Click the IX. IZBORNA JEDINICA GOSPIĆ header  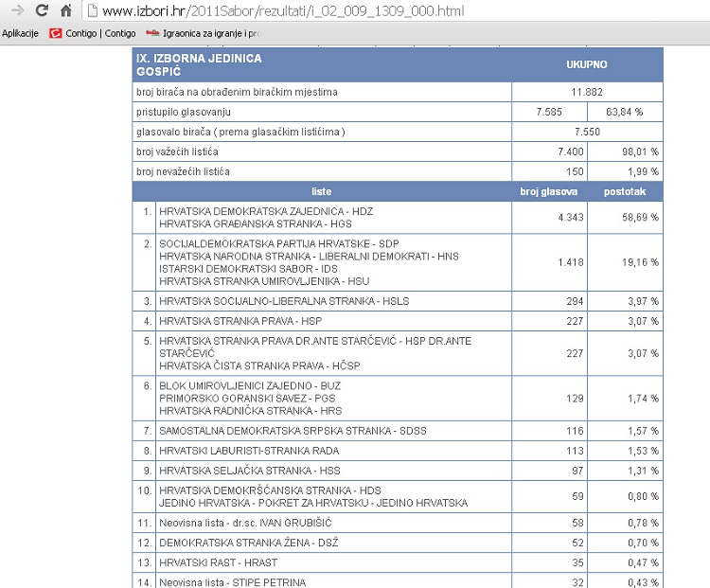click(x=199, y=64)
